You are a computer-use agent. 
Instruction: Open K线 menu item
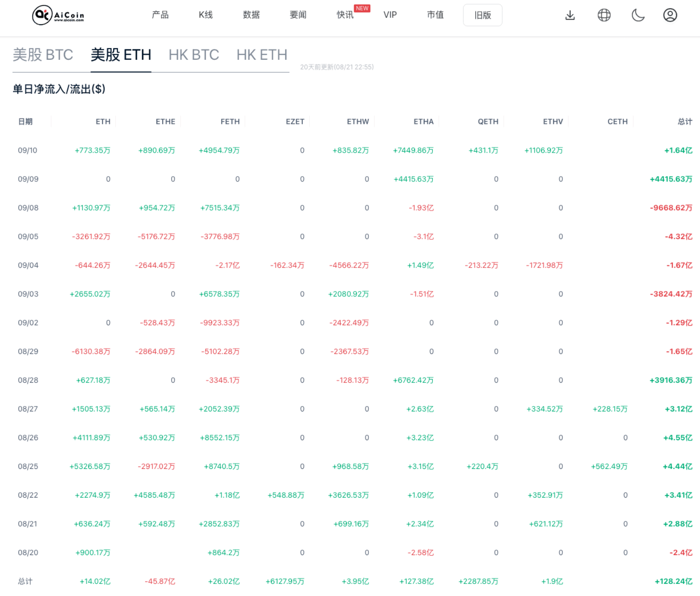coord(206,15)
